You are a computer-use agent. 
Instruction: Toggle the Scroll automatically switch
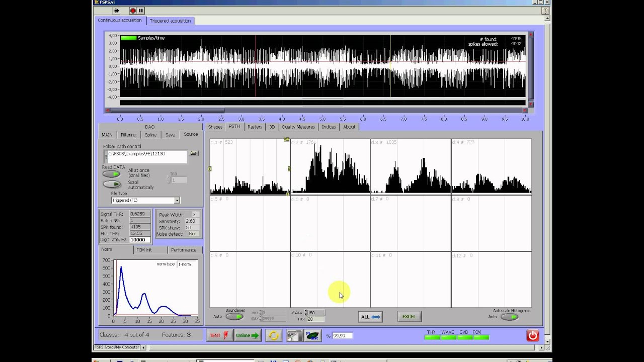coord(111,184)
